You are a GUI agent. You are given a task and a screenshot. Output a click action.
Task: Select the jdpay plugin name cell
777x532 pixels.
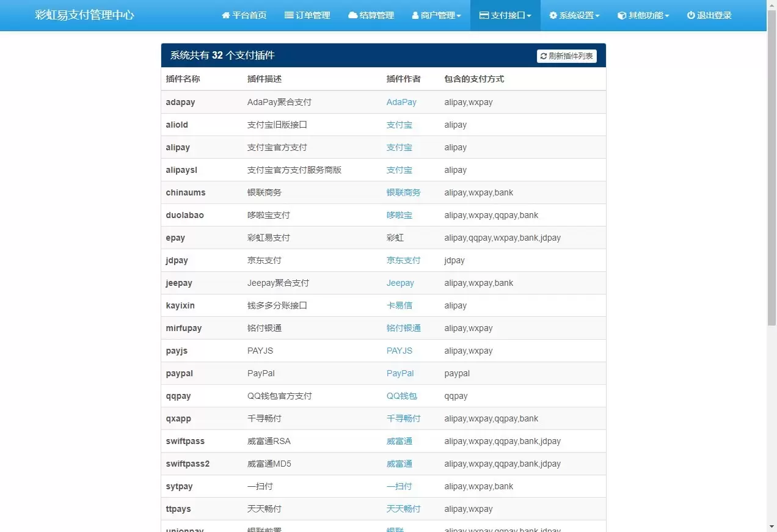pos(177,260)
